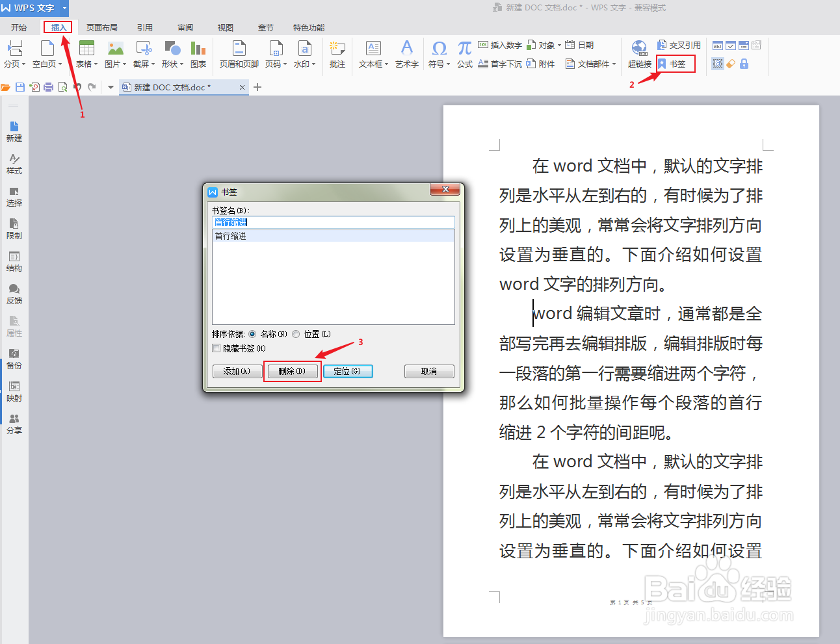
Task: Enable the 隐藏书签 hidden bookmarks checkbox
Action: click(x=216, y=348)
